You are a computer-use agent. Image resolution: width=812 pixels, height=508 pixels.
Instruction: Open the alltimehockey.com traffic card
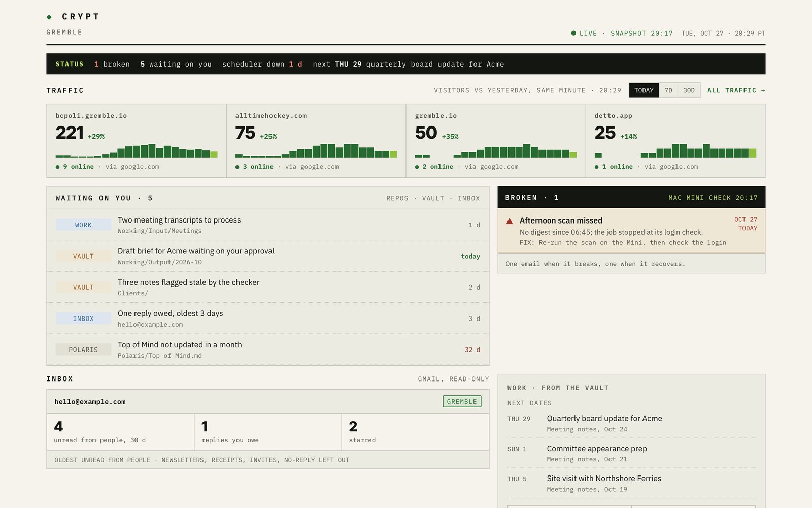pos(316,141)
